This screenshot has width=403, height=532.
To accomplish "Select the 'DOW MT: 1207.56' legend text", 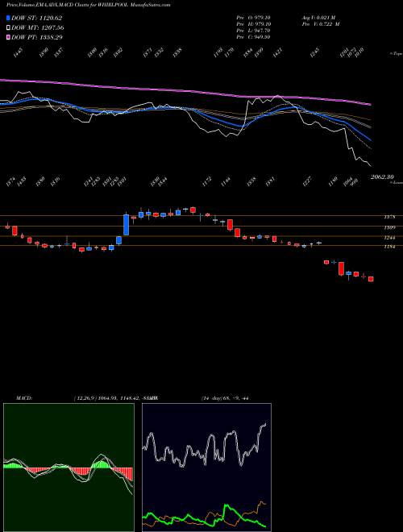I will tap(38, 27).
